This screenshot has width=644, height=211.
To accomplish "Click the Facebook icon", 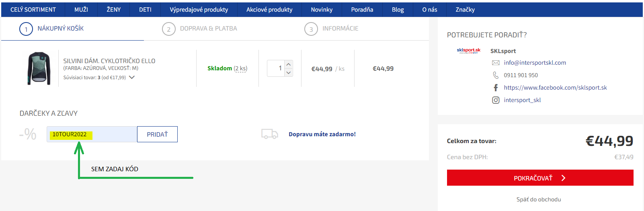I will coord(496,88).
